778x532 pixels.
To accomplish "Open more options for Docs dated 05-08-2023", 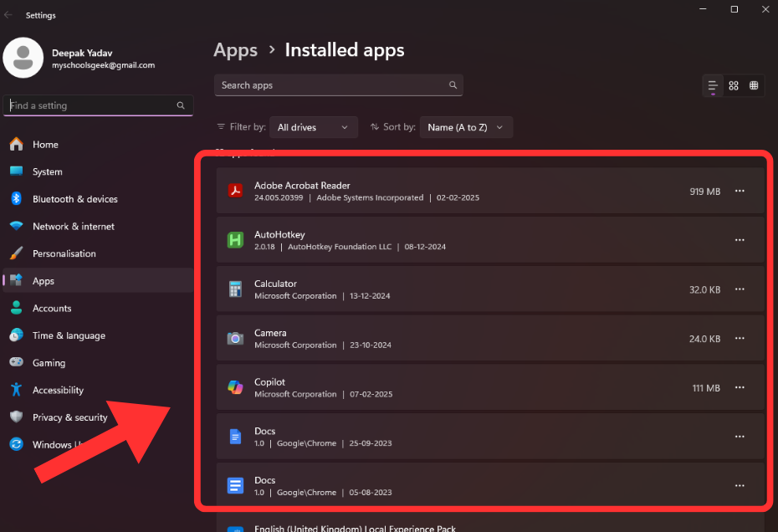I will pyautogui.click(x=740, y=486).
